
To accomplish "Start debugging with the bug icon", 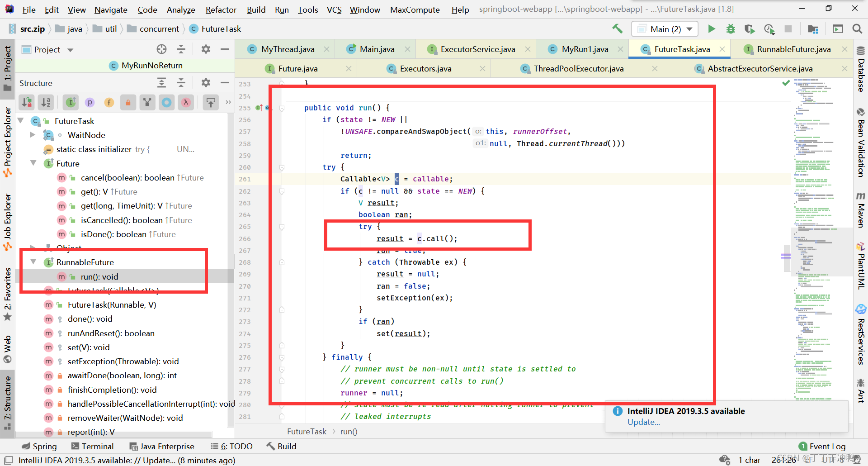I will coord(731,29).
